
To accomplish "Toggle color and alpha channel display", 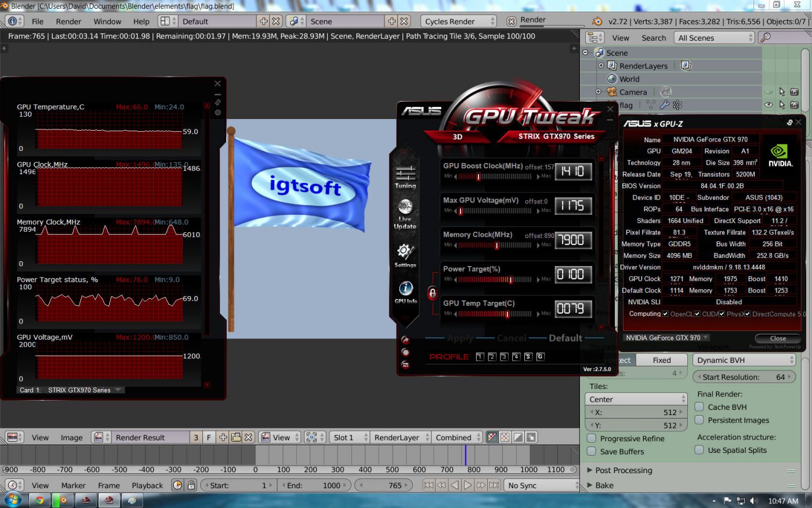I will point(492,437).
